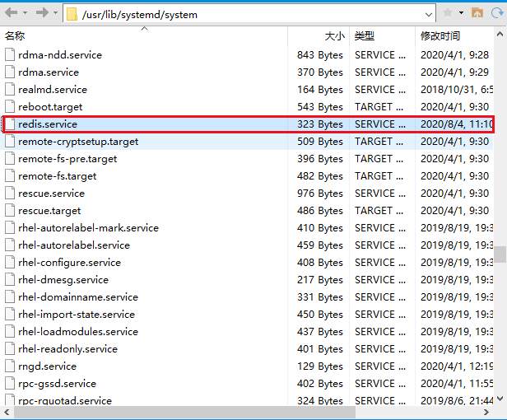Select rhel-configure.service file

click(69, 263)
